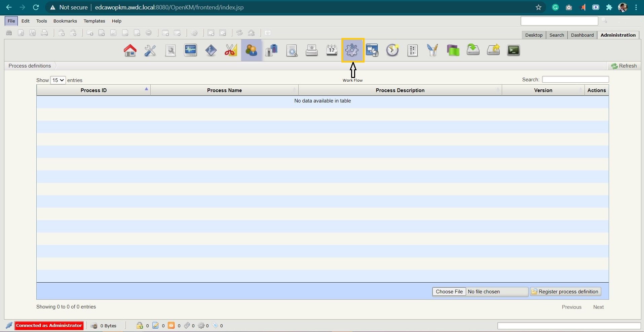Click the drive with green import arrow
Viewport: 644px width, 332px height.
[473, 50]
